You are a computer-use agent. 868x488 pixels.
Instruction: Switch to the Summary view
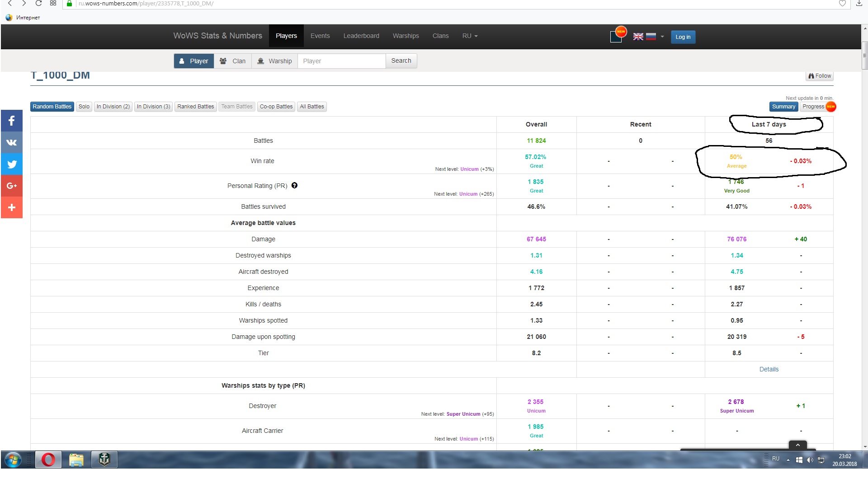pyautogui.click(x=783, y=107)
